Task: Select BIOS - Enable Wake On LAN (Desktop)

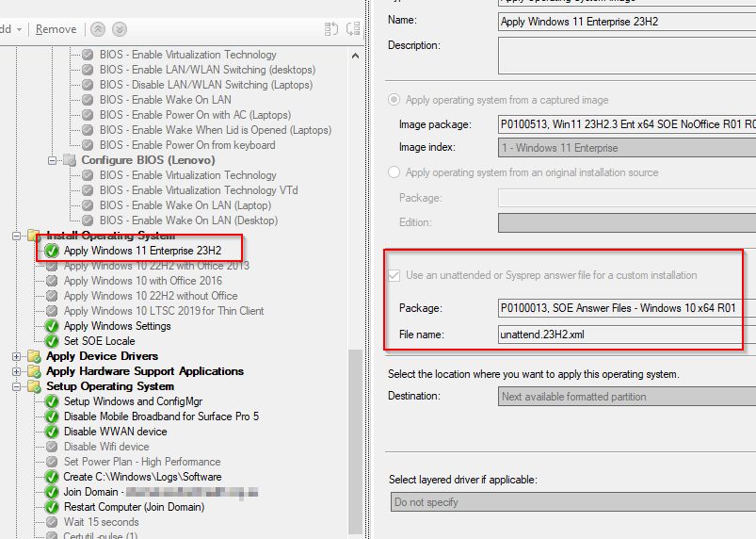Action: [188, 220]
